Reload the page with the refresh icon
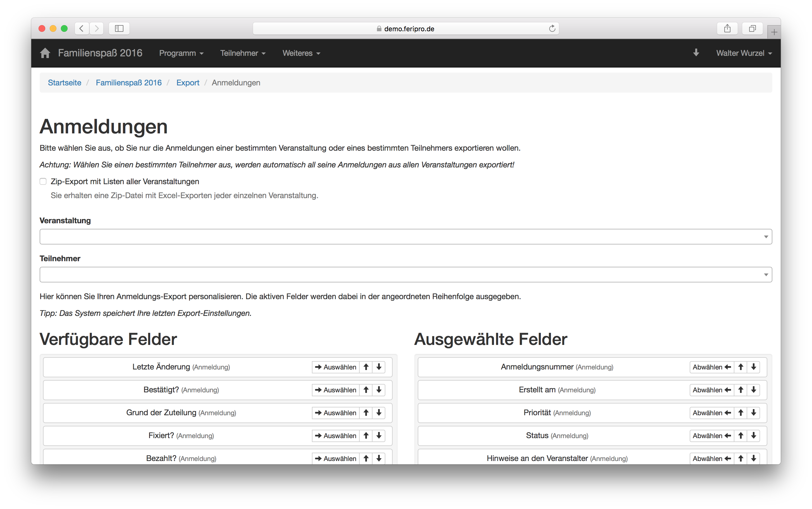The width and height of the screenshot is (812, 509). click(552, 29)
